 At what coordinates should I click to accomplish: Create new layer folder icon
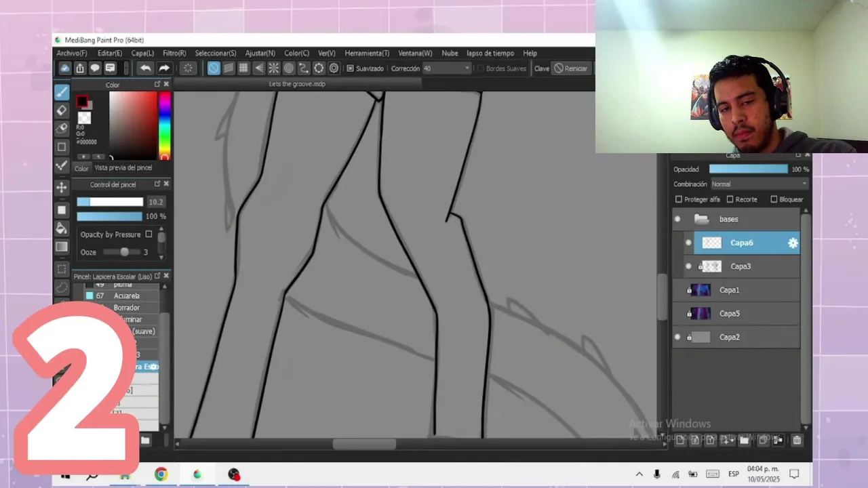point(744,441)
